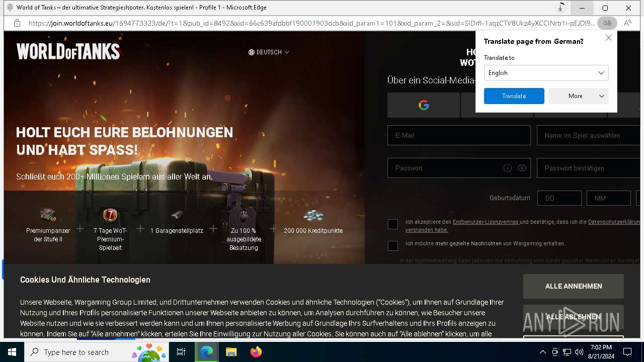Open File Explorer from the taskbar
Image resolution: width=644 pixels, height=362 pixels.
(x=231, y=352)
